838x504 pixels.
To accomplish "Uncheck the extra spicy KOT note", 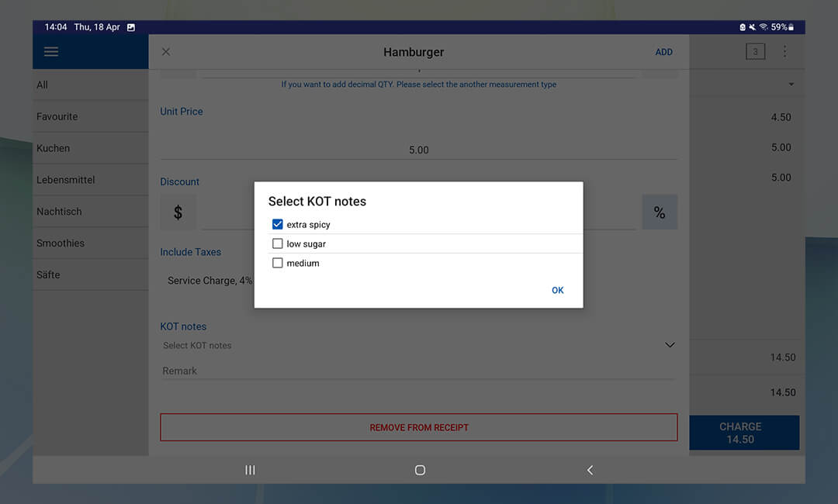I will 278,225.
